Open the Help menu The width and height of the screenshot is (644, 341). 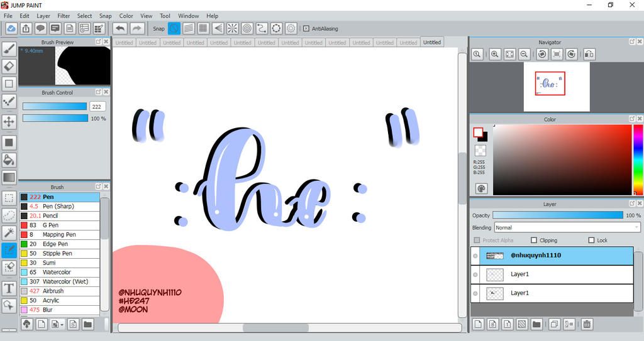(x=212, y=16)
